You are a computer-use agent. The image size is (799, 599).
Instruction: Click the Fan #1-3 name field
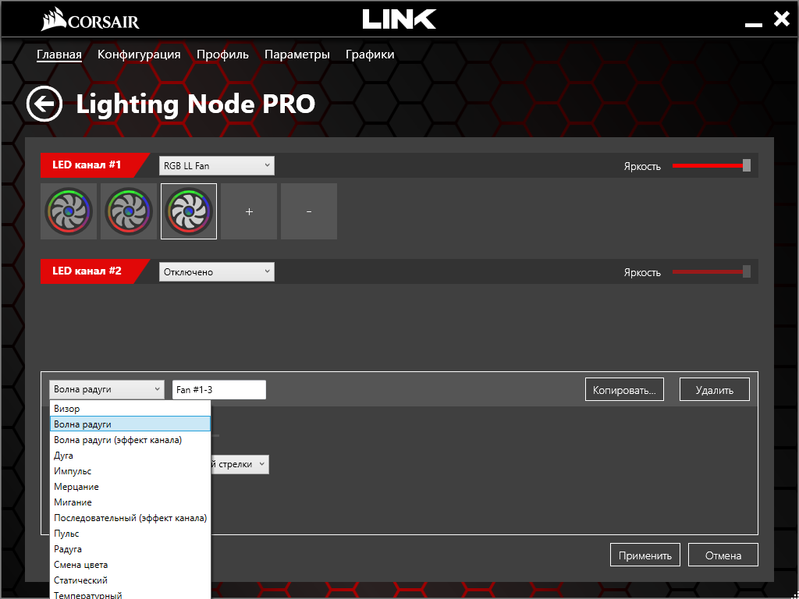coord(219,390)
